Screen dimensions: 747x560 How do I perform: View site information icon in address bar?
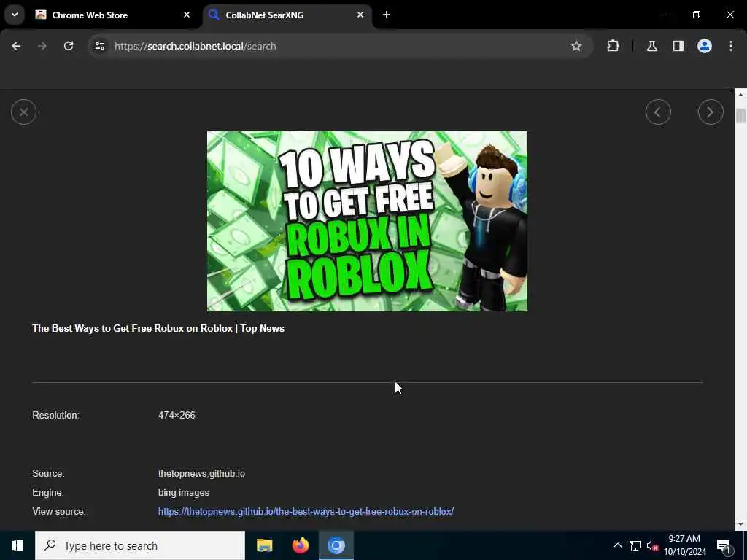pos(99,46)
